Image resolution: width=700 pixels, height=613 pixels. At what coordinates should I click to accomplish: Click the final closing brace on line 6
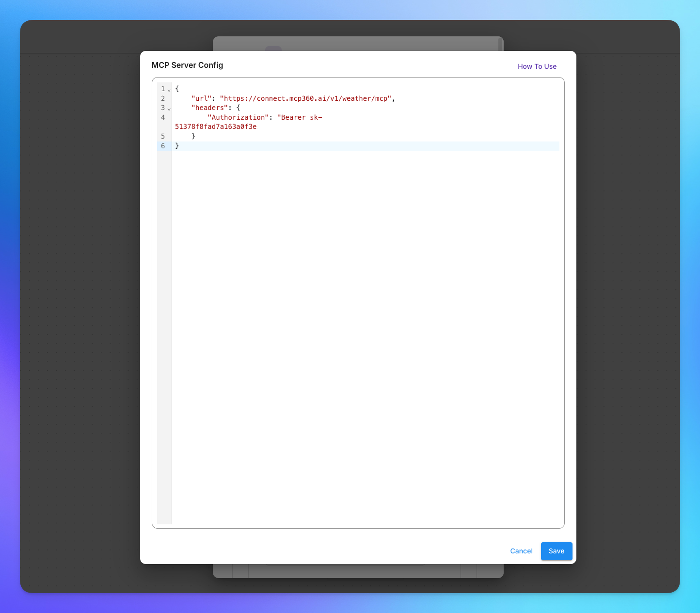pyautogui.click(x=177, y=146)
